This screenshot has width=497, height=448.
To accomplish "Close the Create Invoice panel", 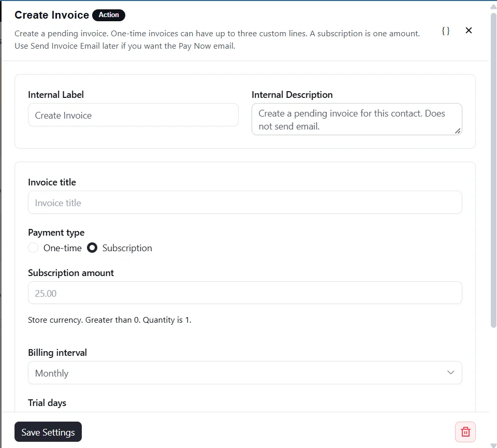I will (469, 31).
